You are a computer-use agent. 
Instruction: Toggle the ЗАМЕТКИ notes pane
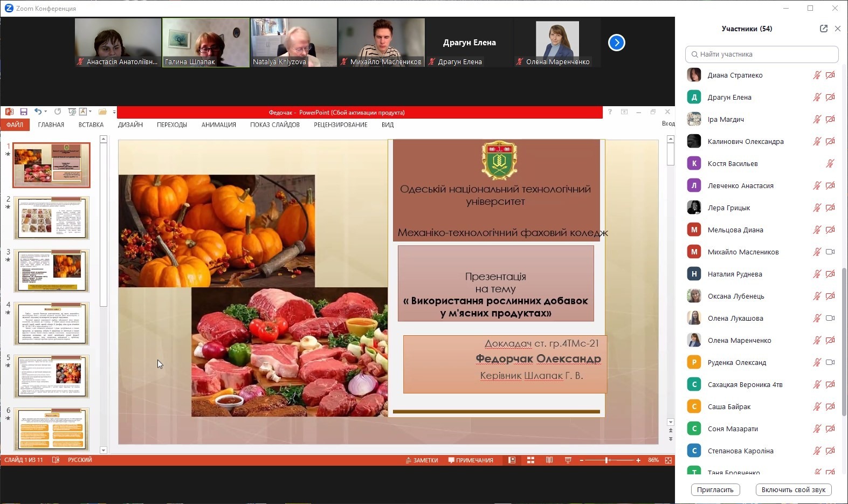pos(422,460)
